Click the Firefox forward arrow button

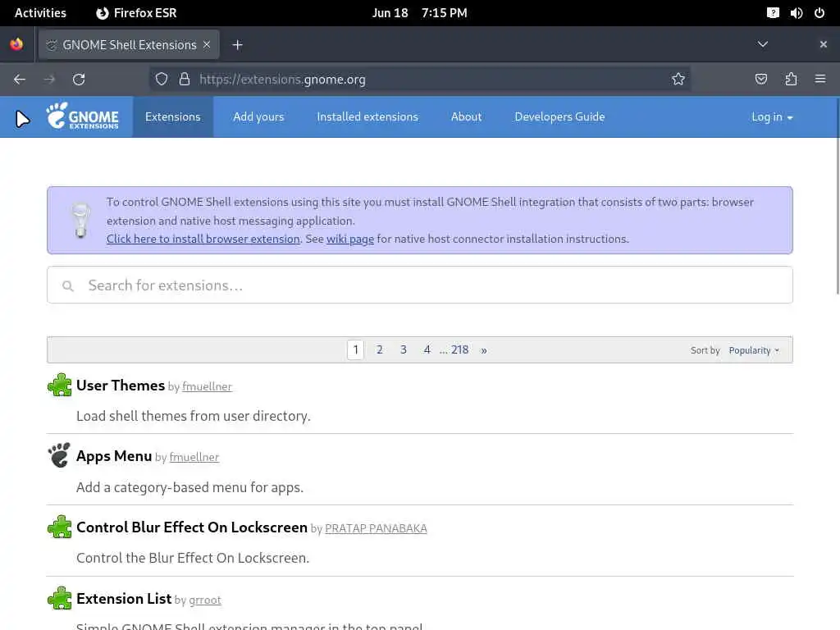click(49, 80)
